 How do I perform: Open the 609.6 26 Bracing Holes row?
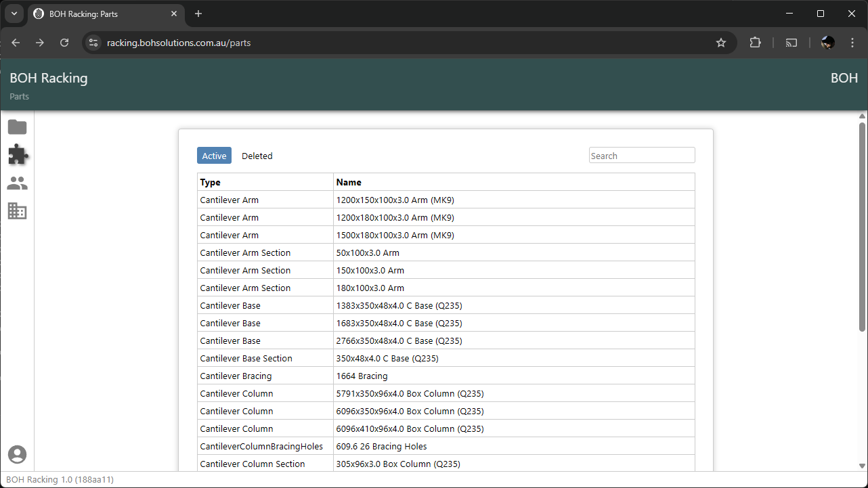(381, 446)
